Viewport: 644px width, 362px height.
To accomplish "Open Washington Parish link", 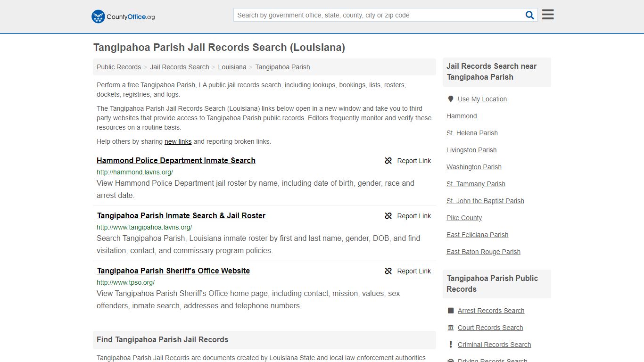I will [x=474, y=167].
